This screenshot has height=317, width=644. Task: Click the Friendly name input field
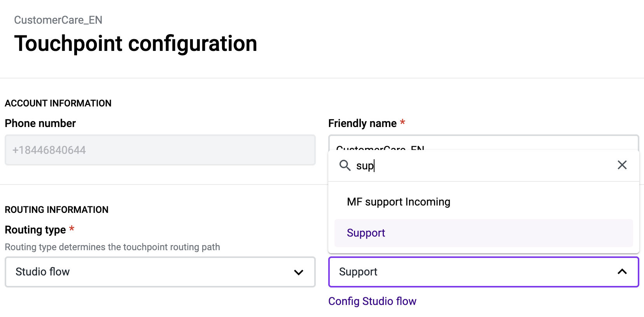tap(484, 143)
